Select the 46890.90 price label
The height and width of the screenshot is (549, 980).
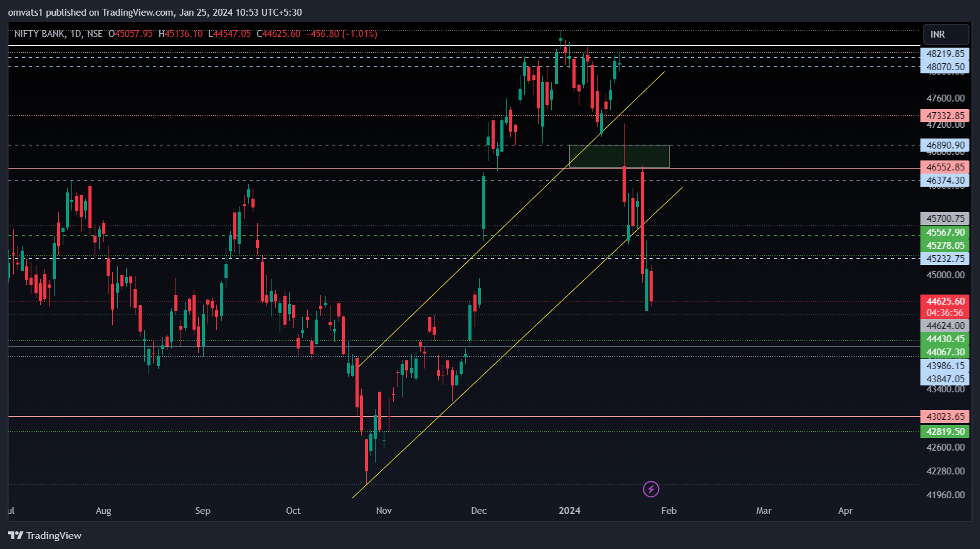click(x=945, y=145)
